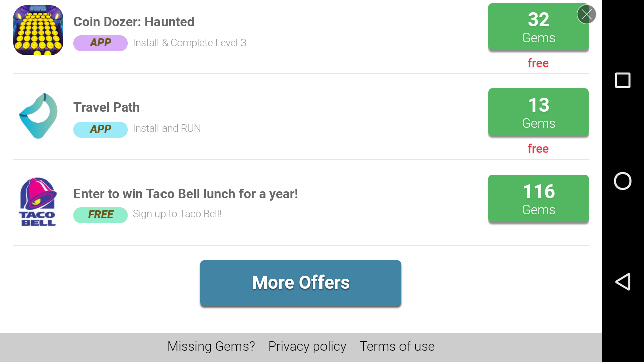The height and width of the screenshot is (362, 644).
Task: Tap the Taco Bell logo icon
Action: 38,202
